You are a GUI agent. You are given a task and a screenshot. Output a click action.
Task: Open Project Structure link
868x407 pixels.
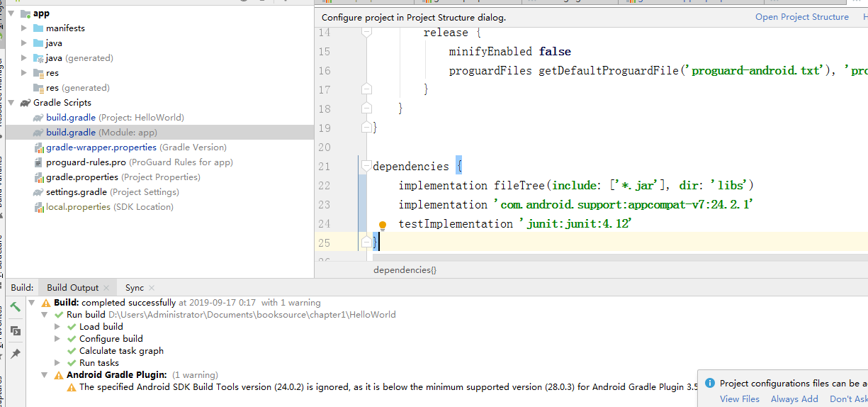pos(802,17)
